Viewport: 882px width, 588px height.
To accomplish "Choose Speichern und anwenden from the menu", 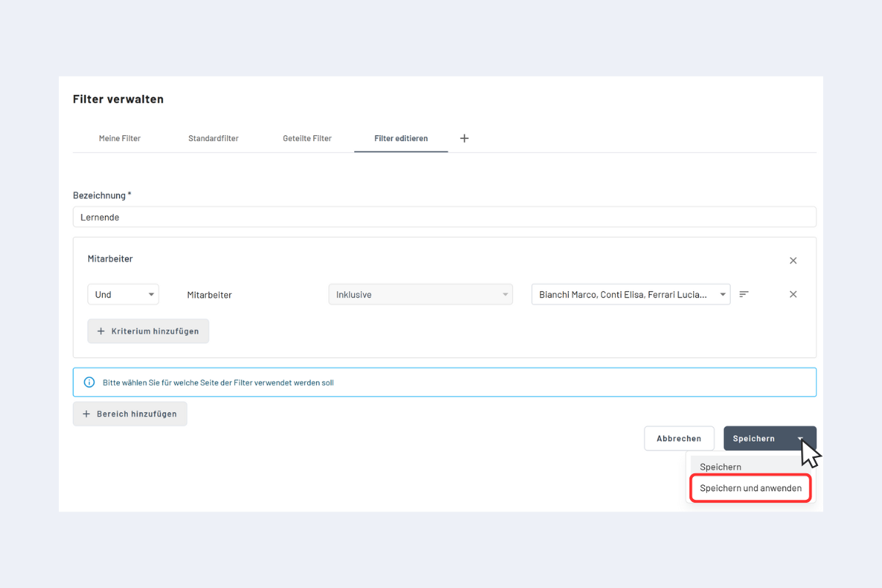I will pos(750,488).
